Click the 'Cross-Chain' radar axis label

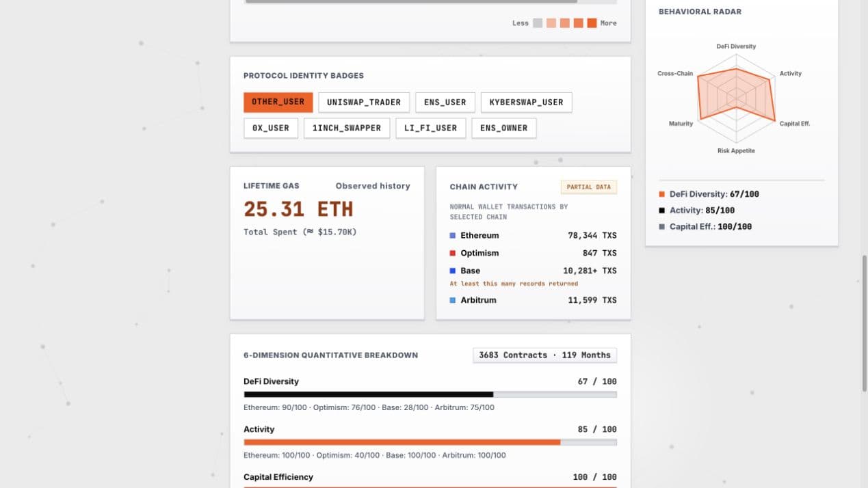(675, 74)
